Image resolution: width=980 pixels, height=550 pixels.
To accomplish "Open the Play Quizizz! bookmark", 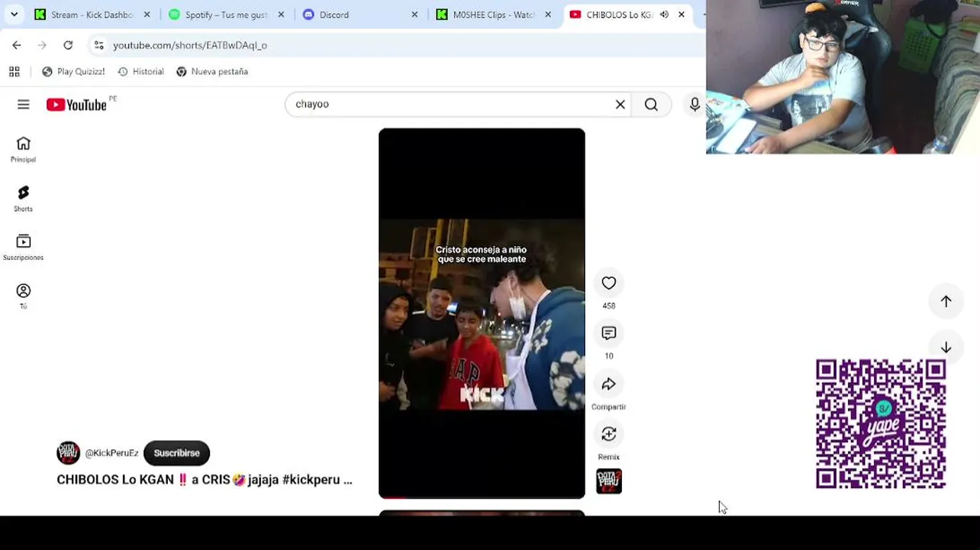I will click(x=73, y=72).
